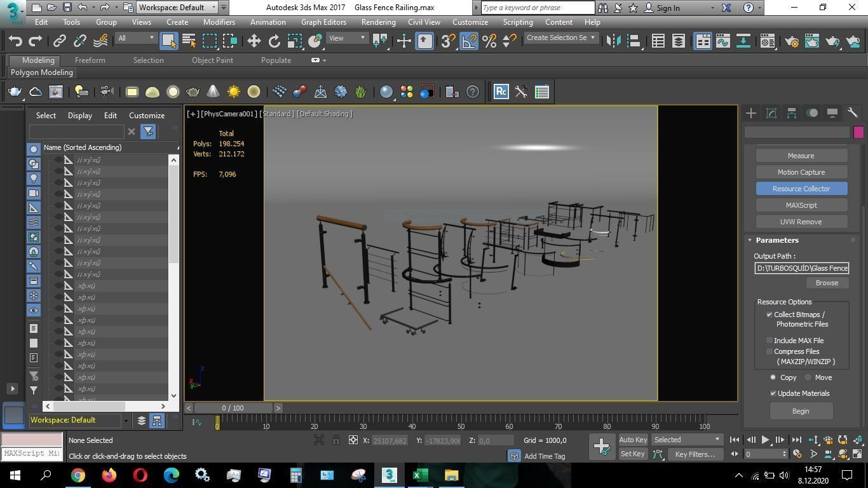The width and height of the screenshot is (868, 488).
Task: Enable Include MAX File checkbox
Action: coord(770,341)
